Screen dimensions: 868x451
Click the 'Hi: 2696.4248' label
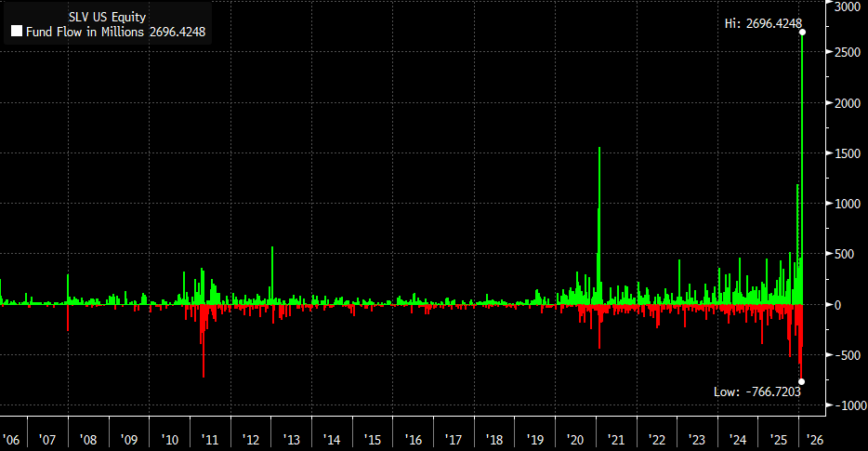[763, 23]
